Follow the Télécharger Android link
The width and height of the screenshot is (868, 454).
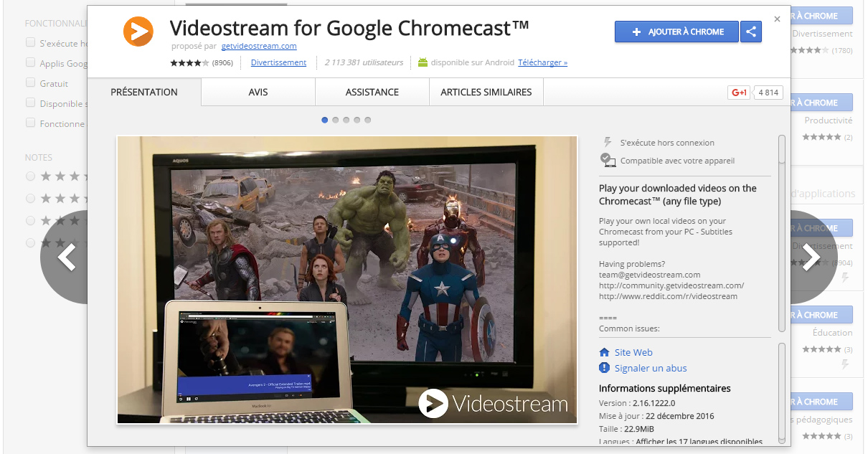click(x=542, y=62)
